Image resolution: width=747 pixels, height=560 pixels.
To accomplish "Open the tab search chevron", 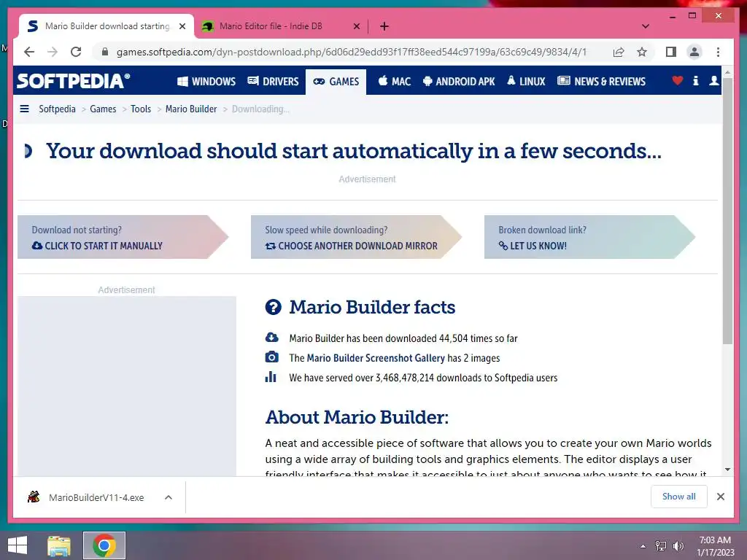I will pyautogui.click(x=646, y=26).
